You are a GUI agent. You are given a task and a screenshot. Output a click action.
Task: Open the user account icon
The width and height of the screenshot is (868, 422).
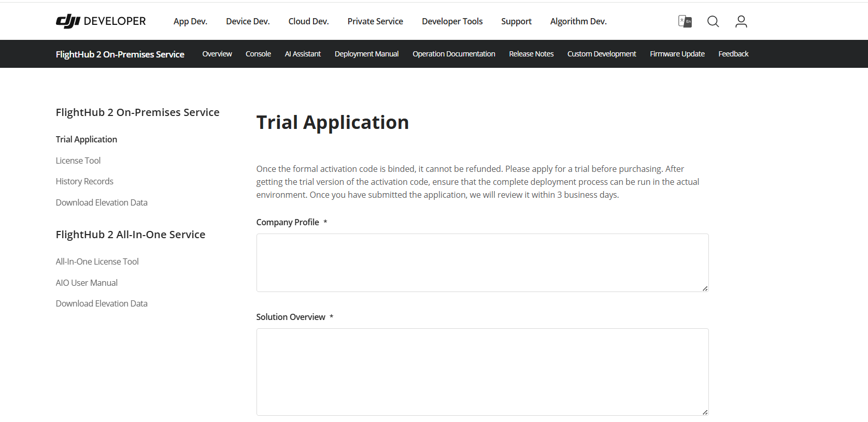[x=741, y=21]
